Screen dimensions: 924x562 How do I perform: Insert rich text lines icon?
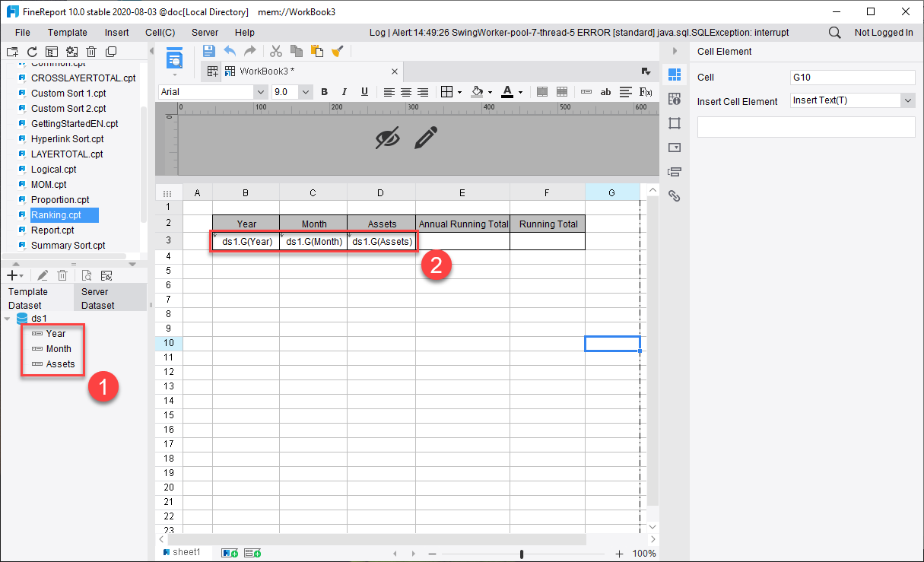pos(626,92)
